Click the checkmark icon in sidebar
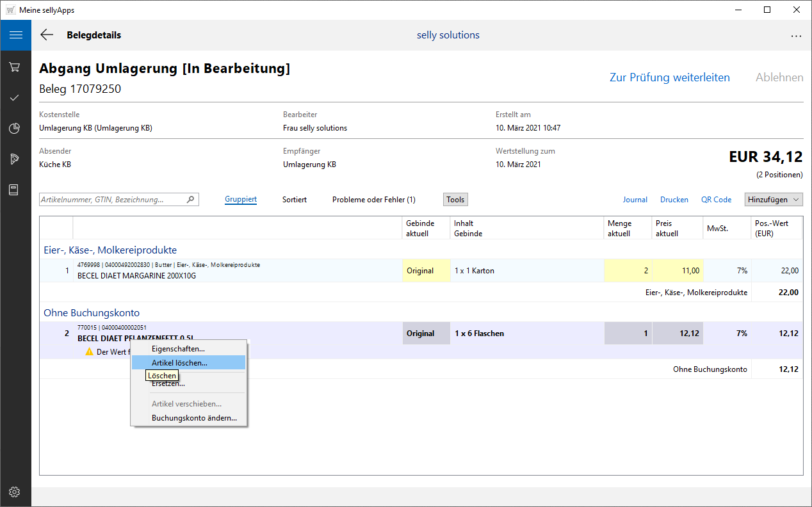This screenshot has width=812, height=507. coord(15,98)
